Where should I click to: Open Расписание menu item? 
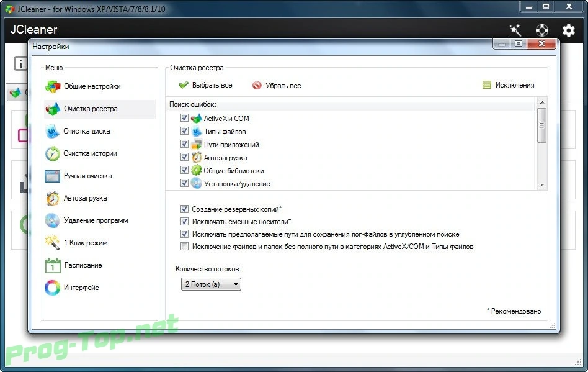point(83,265)
